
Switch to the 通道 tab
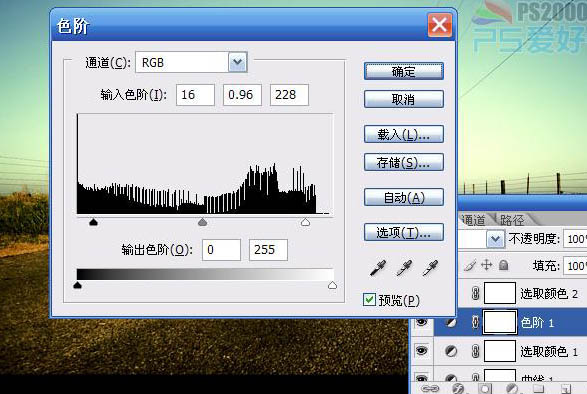[473, 220]
